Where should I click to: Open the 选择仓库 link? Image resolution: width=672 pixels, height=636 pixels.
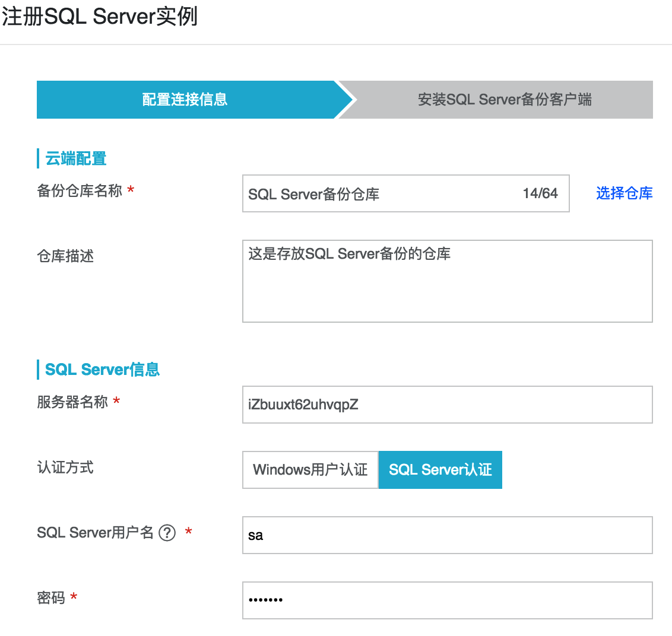624,193
